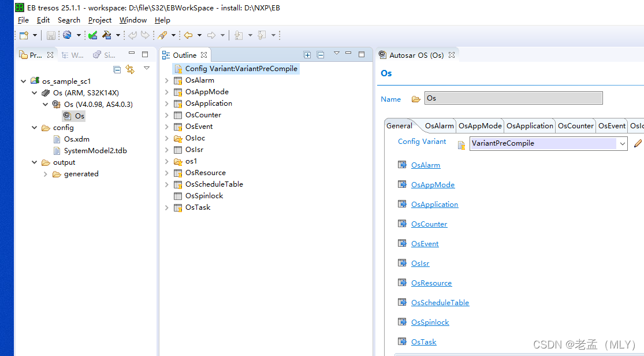The height and width of the screenshot is (356, 644).
Task: Open the Edit menu
Action: (x=43, y=20)
